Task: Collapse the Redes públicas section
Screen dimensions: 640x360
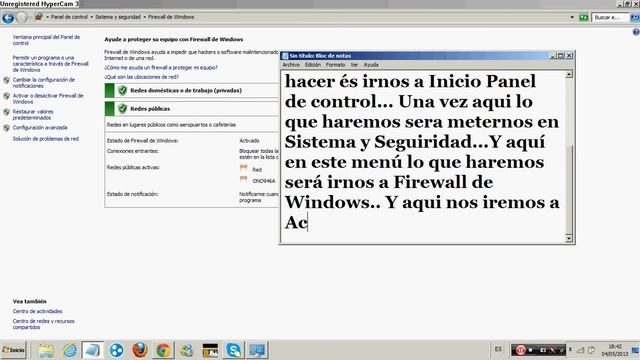Action: pyautogui.click(x=192, y=109)
